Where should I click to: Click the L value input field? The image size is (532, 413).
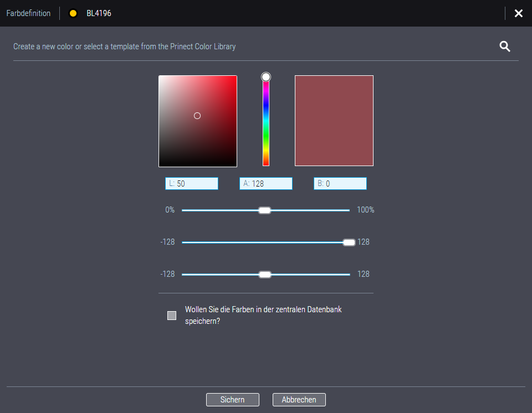pyautogui.click(x=192, y=184)
